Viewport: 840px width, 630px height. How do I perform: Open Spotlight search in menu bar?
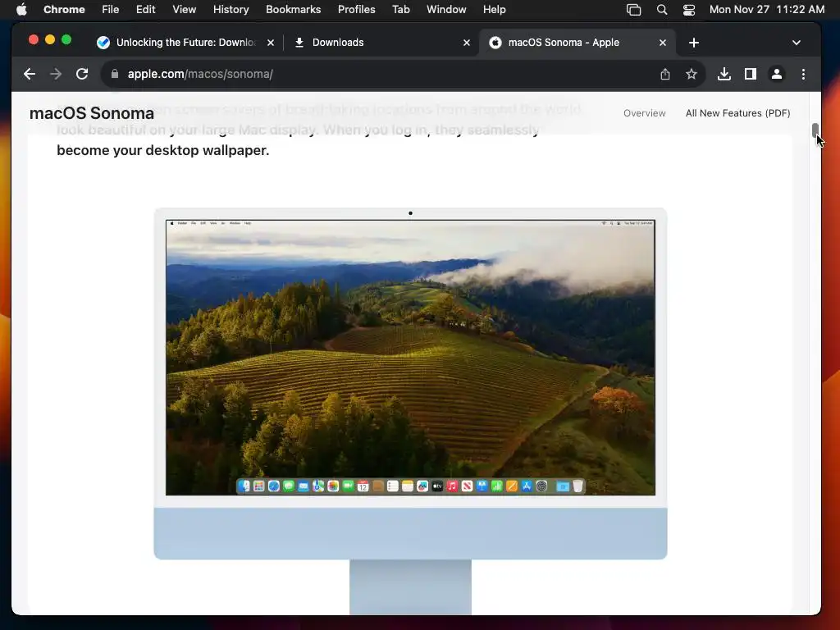tap(662, 9)
